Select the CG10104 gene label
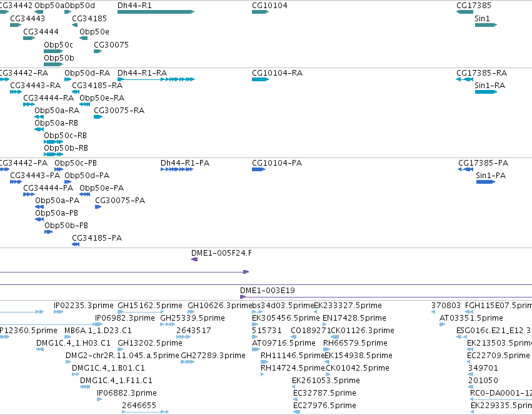532x415 pixels. pyautogui.click(x=269, y=6)
